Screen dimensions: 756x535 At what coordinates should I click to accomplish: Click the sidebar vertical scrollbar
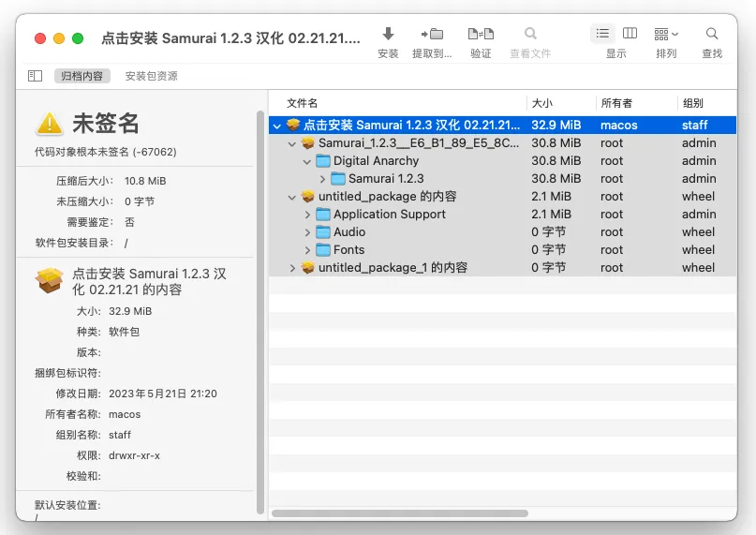[x=260, y=309]
